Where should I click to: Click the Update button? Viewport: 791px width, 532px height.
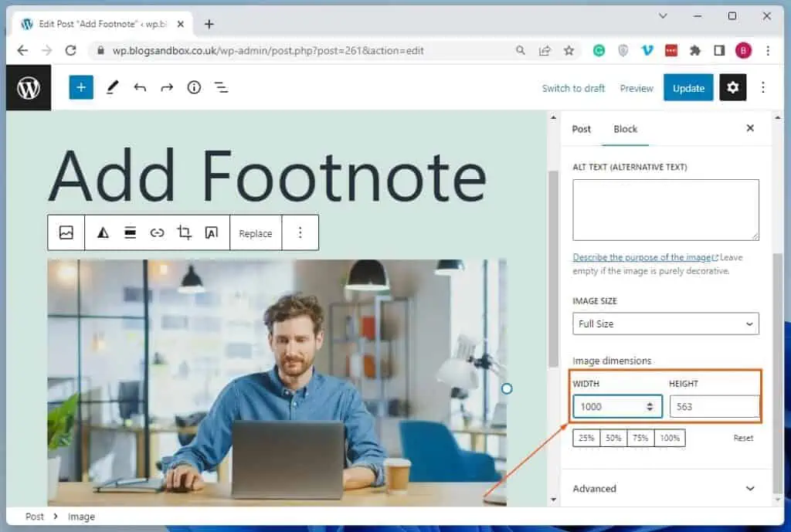pyautogui.click(x=687, y=87)
